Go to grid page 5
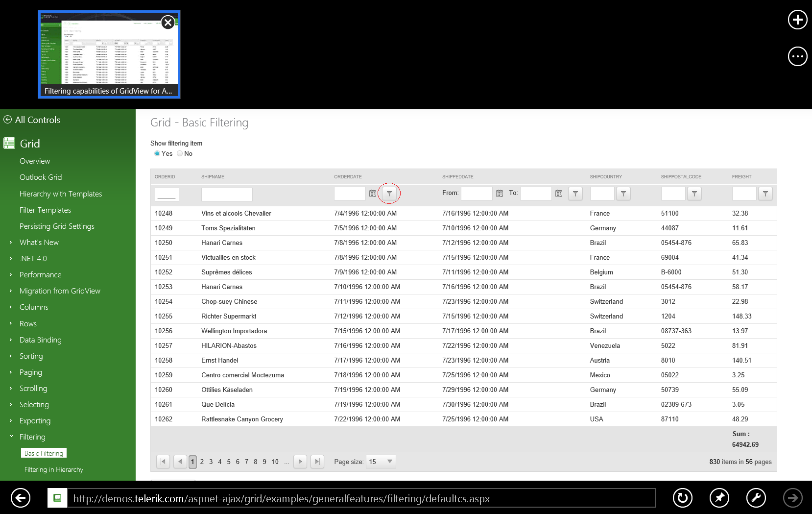Viewport: 812px width, 514px height. [229, 462]
